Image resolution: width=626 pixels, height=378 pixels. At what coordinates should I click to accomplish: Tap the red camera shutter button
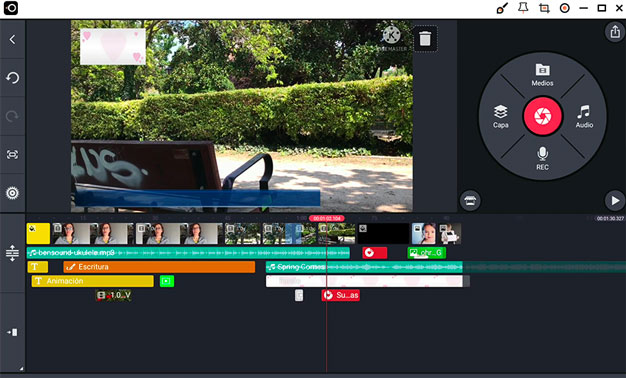pos(542,116)
